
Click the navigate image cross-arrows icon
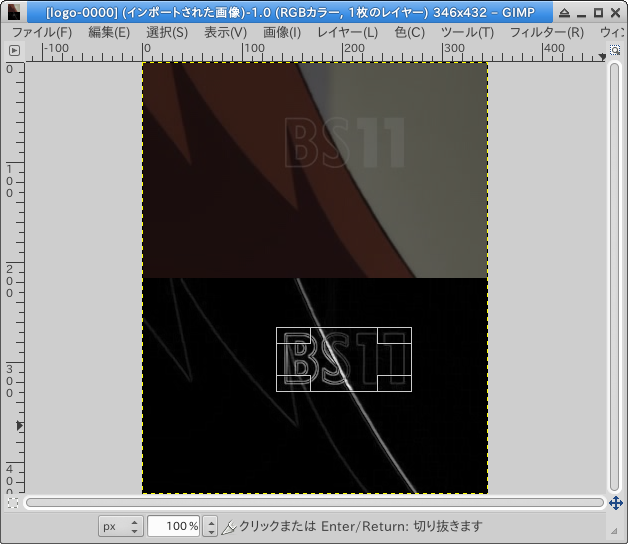pyautogui.click(x=616, y=503)
